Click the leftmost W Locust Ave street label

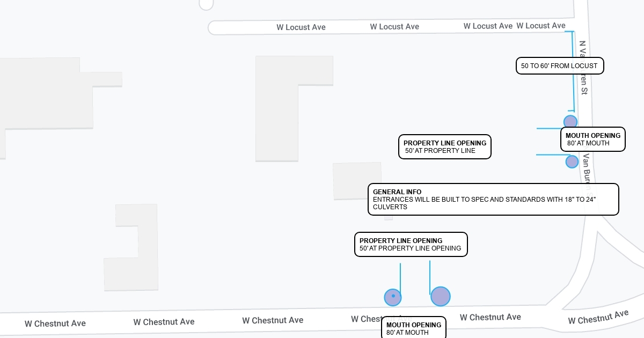click(301, 27)
